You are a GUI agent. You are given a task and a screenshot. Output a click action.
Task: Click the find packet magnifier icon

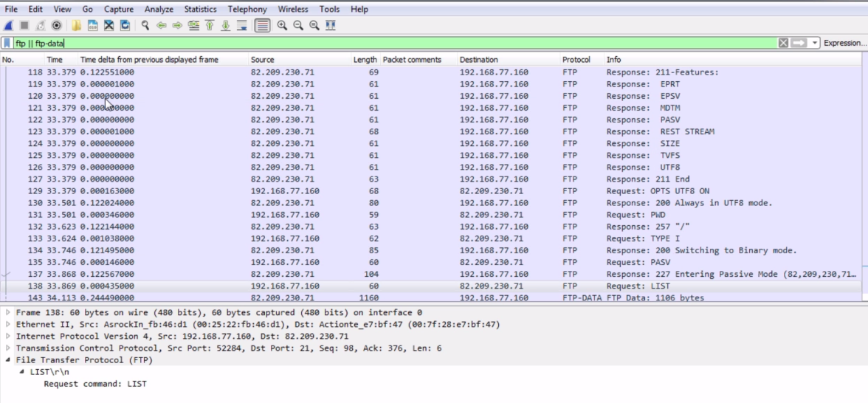coord(145,25)
